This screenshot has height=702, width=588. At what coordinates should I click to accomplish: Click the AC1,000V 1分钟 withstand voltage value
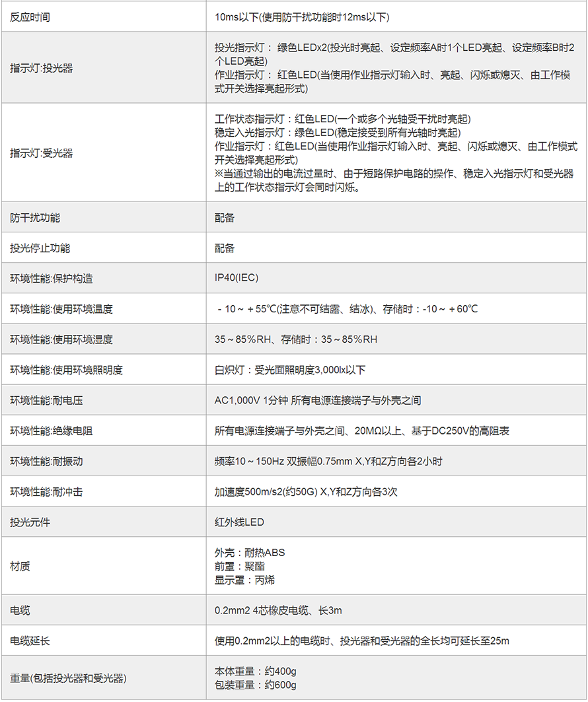click(318, 400)
